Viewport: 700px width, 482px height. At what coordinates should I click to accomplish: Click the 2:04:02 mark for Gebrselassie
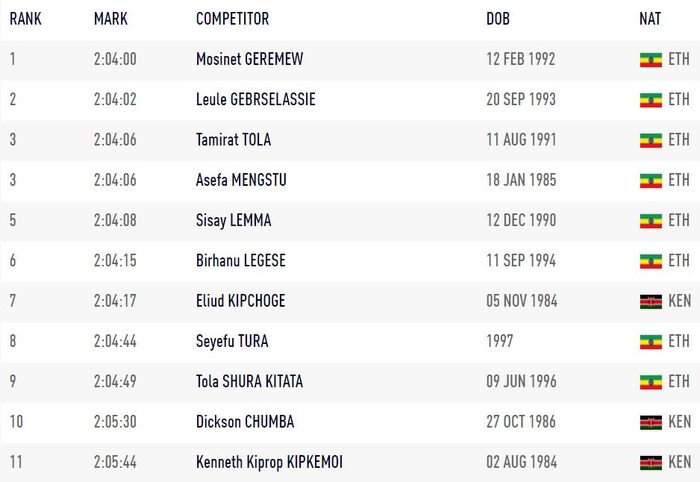tap(115, 100)
